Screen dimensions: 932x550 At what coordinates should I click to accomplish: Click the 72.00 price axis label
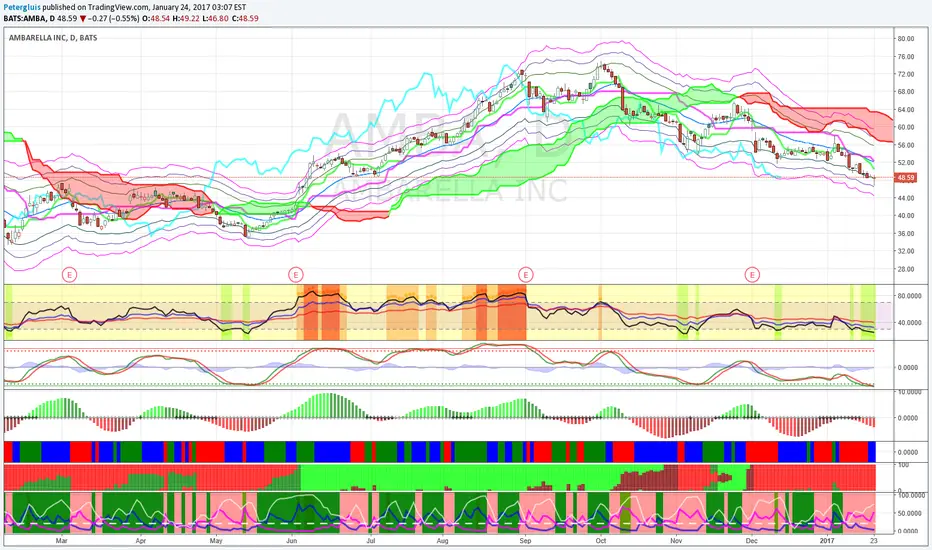(x=906, y=74)
